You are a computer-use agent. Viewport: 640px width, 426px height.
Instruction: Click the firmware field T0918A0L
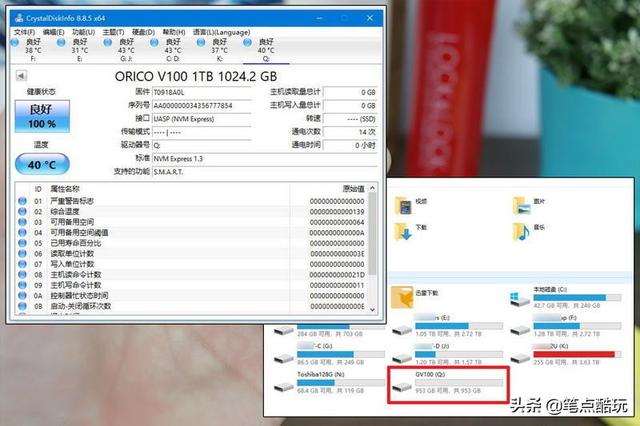coord(202,93)
